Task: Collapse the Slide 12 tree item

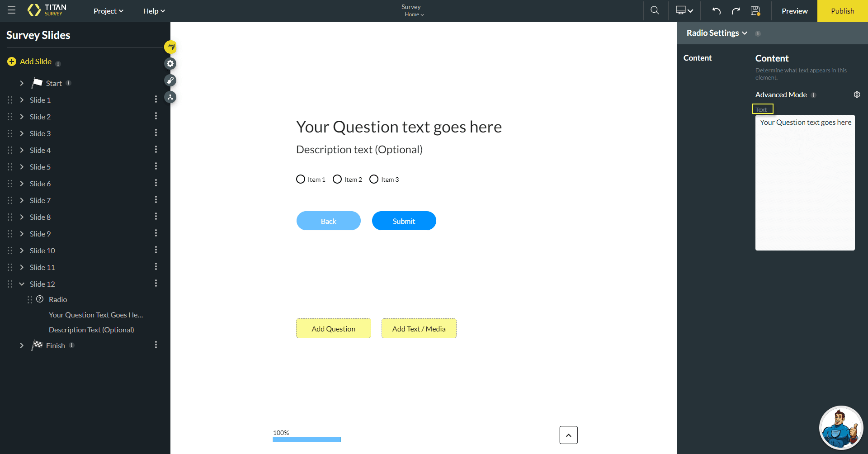Action: pos(21,284)
